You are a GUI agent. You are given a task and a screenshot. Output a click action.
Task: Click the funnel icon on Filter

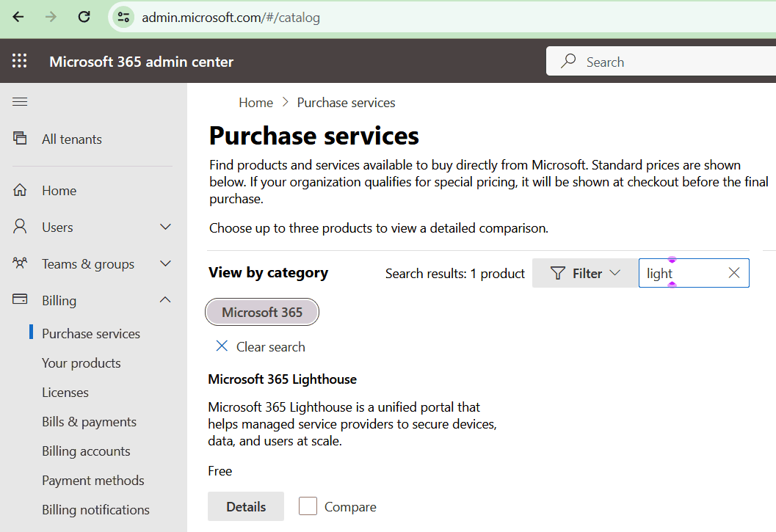click(558, 273)
